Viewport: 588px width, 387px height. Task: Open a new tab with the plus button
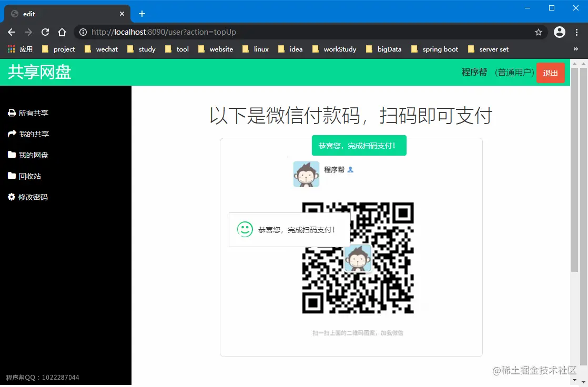click(142, 14)
